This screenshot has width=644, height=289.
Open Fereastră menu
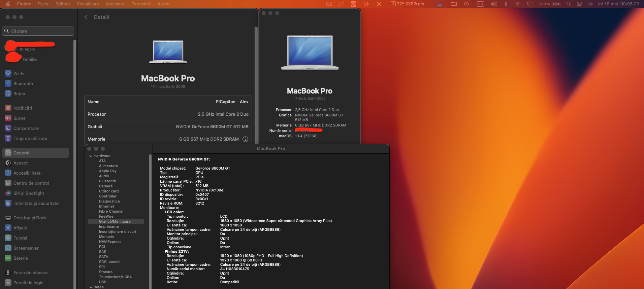click(141, 4)
